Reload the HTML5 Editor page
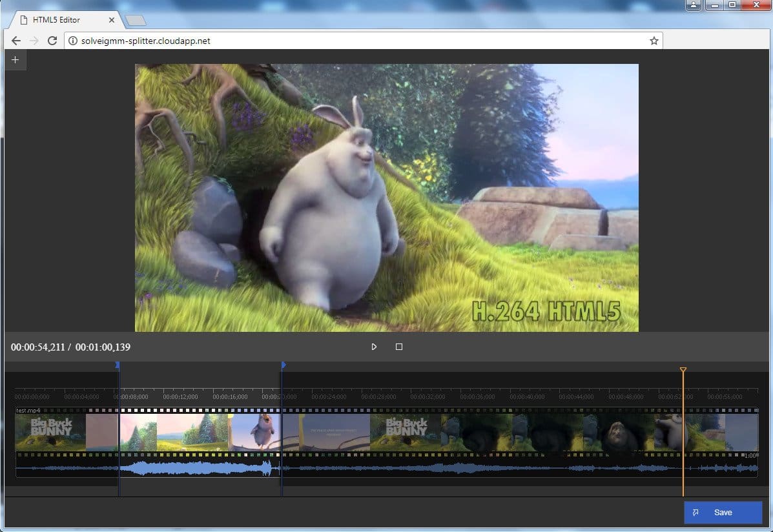The image size is (773, 532). click(53, 40)
